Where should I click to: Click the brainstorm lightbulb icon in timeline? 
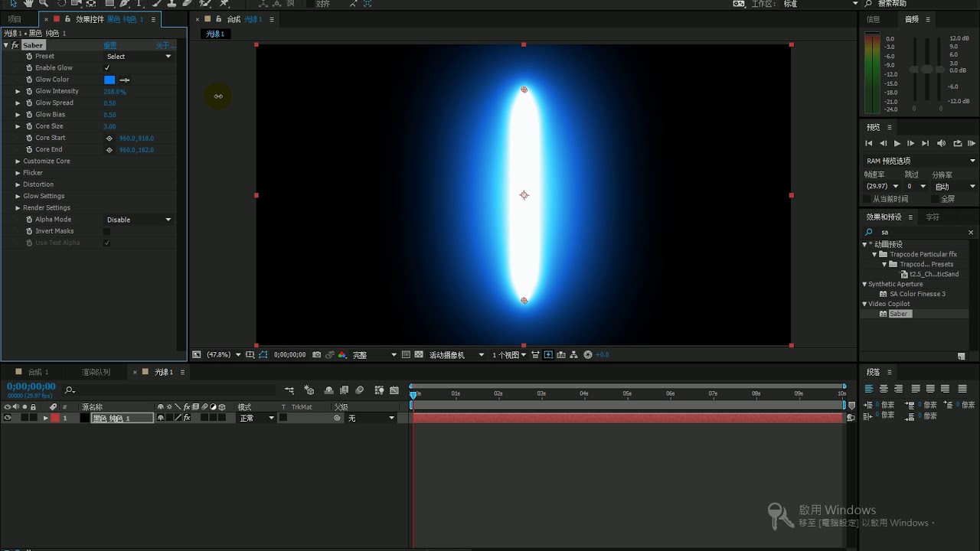[x=379, y=390]
